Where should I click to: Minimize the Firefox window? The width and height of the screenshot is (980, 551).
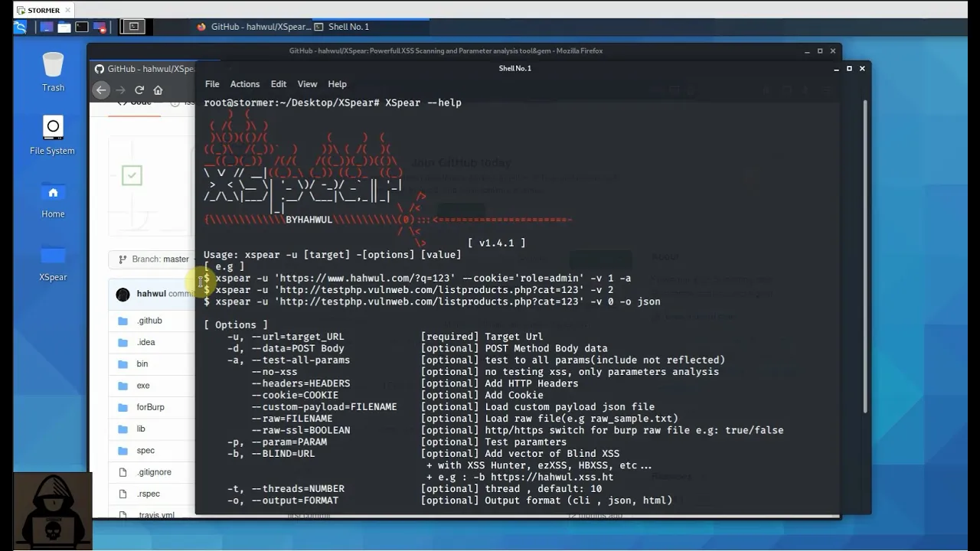pos(807,51)
